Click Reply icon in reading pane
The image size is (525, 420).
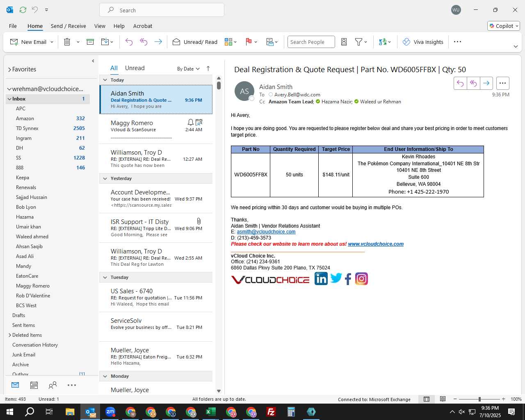pyautogui.click(x=460, y=83)
